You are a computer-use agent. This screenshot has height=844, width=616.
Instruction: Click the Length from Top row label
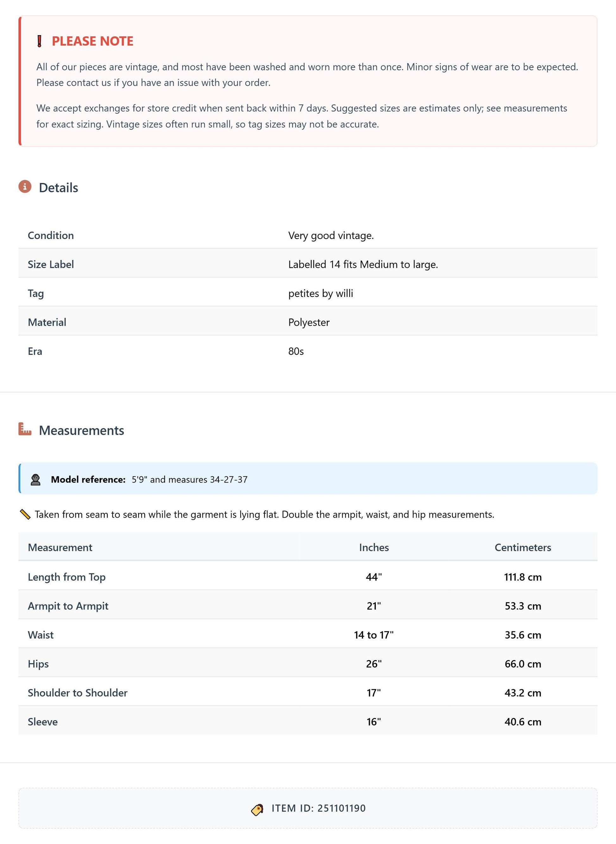(x=67, y=577)
